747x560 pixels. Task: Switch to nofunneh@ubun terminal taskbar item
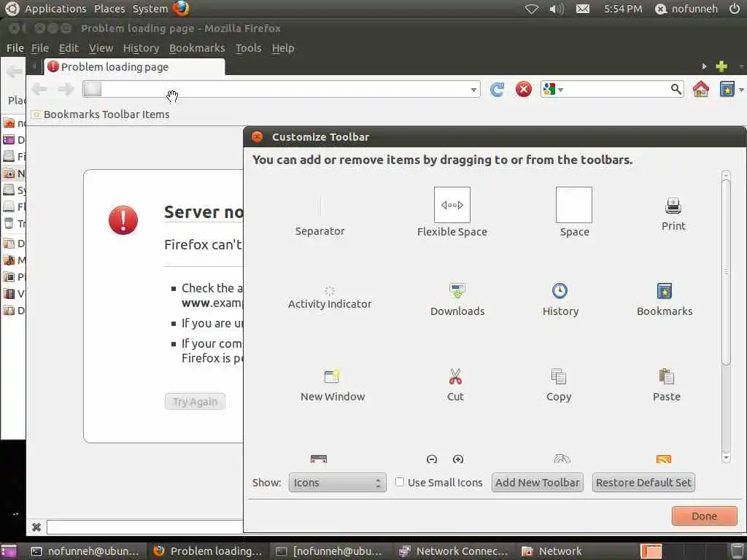coord(86,551)
